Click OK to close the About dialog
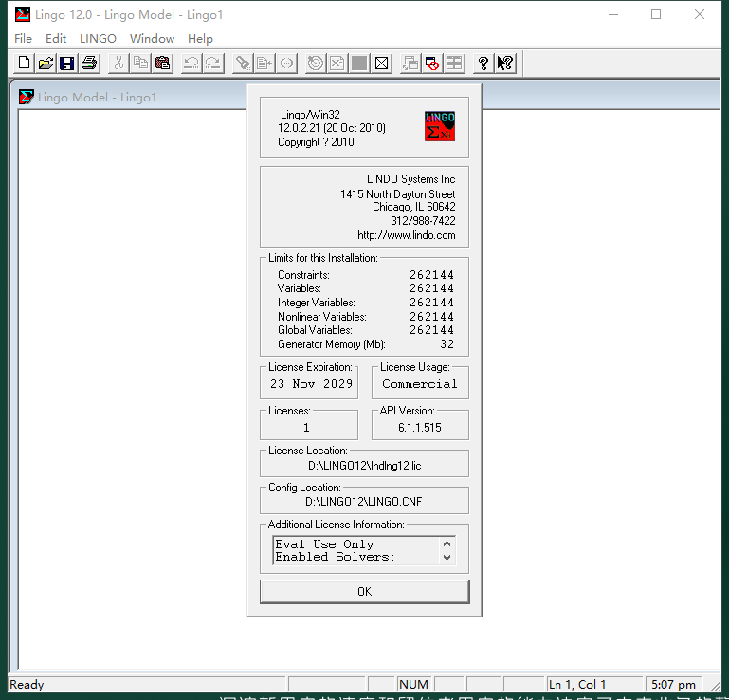Screen dimensions: 729x700 point(364,592)
